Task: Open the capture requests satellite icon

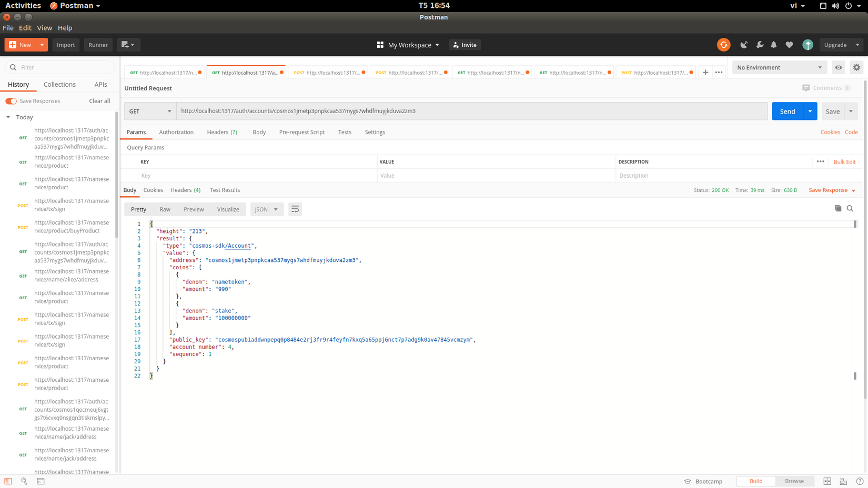Action: (744, 45)
